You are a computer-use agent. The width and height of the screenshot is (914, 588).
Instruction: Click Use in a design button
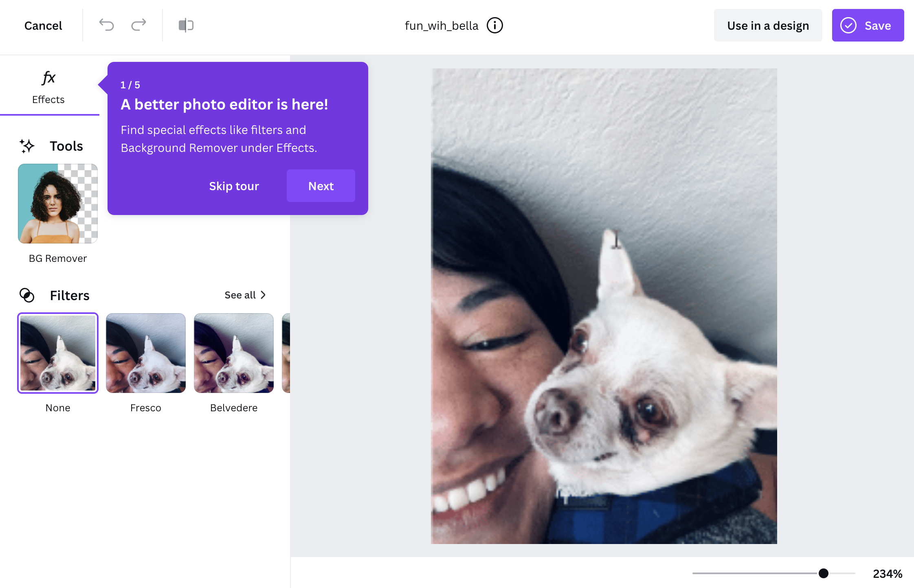tap(767, 25)
